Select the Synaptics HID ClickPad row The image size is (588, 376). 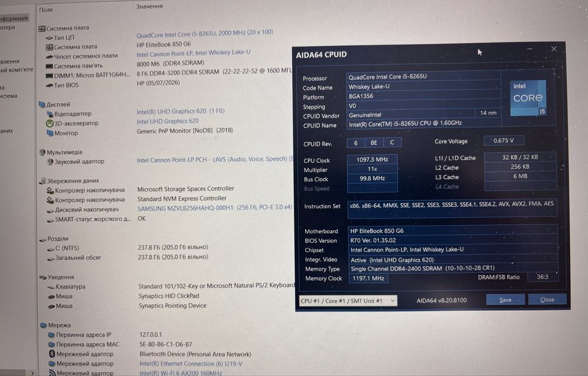click(169, 296)
